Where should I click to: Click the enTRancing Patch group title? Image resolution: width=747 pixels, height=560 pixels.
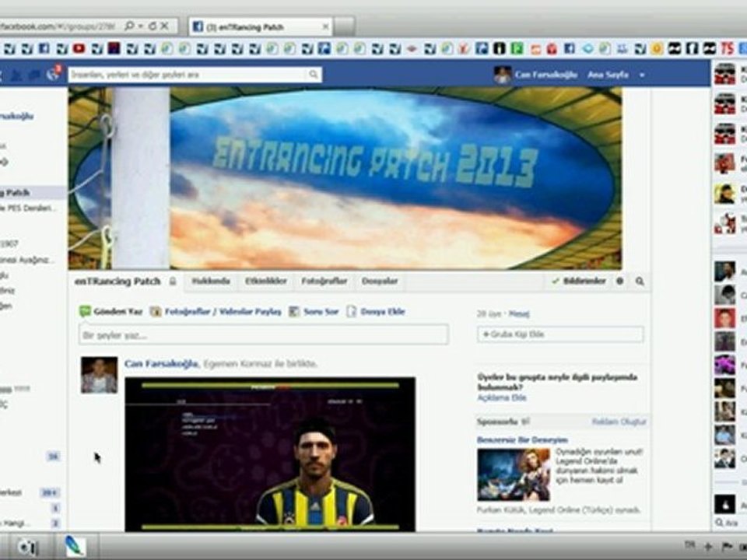(117, 282)
